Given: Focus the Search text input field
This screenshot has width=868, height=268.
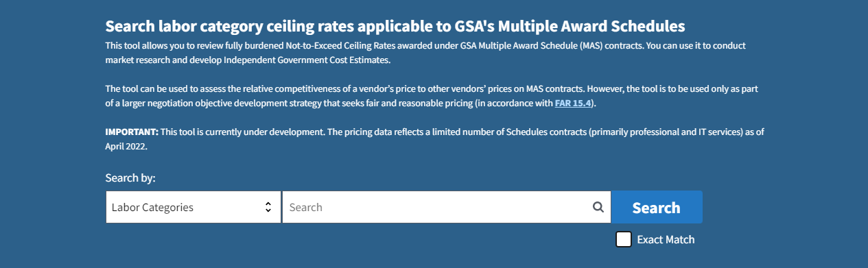Looking at the screenshot, I should click(447, 207).
